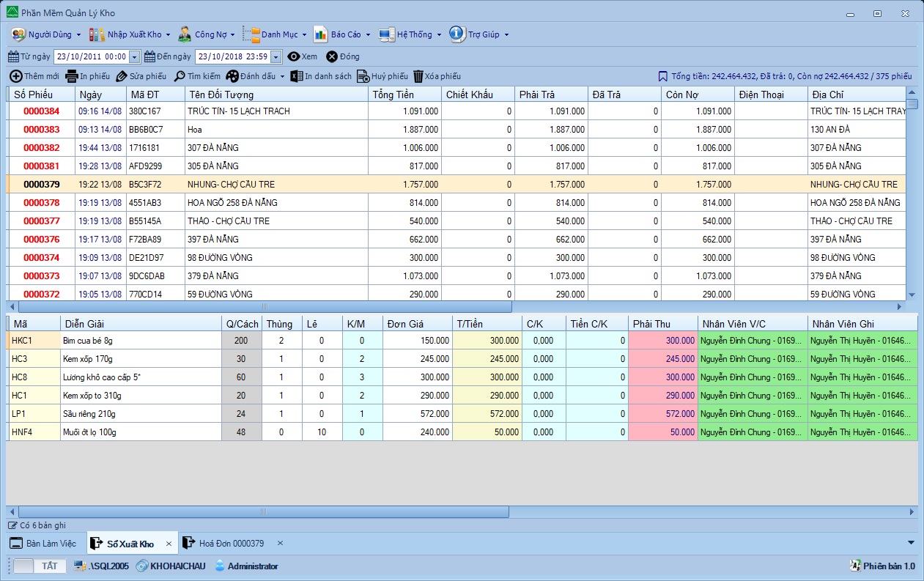Click the Sửa phiếu edit icon
The height and width of the screenshot is (581, 924).
coord(122,76)
